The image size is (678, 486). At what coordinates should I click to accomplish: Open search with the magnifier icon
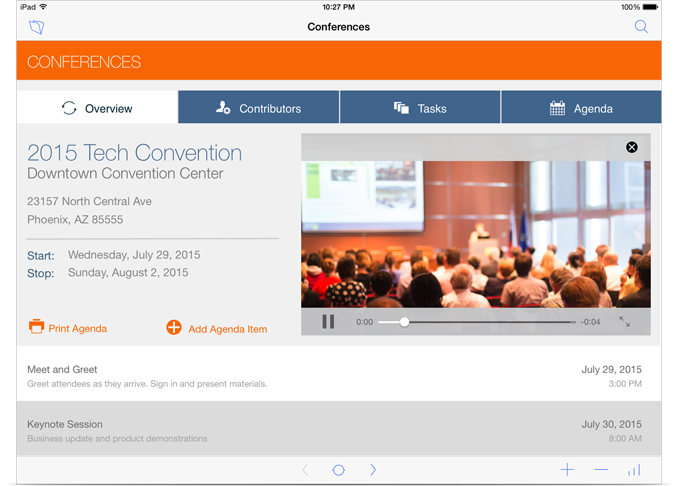point(641,27)
